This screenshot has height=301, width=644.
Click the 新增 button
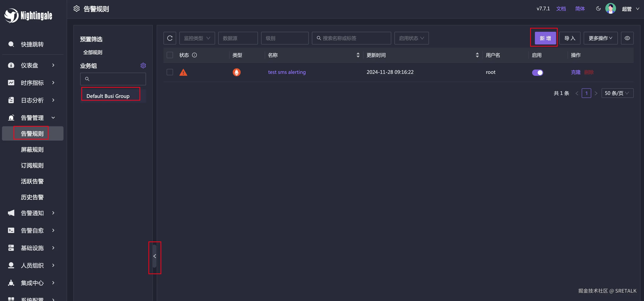click(x=545, y=38)
